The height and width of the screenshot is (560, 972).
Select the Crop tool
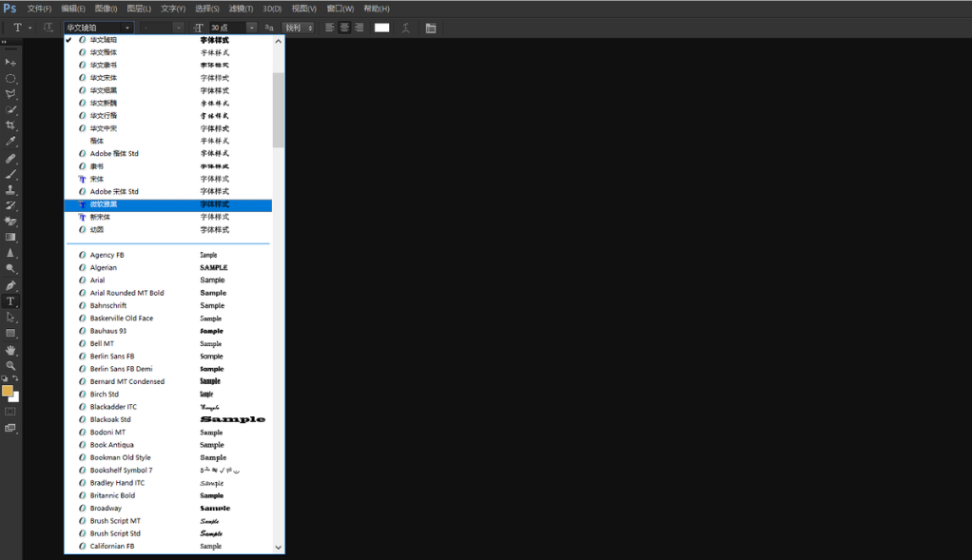pos(10,126)
